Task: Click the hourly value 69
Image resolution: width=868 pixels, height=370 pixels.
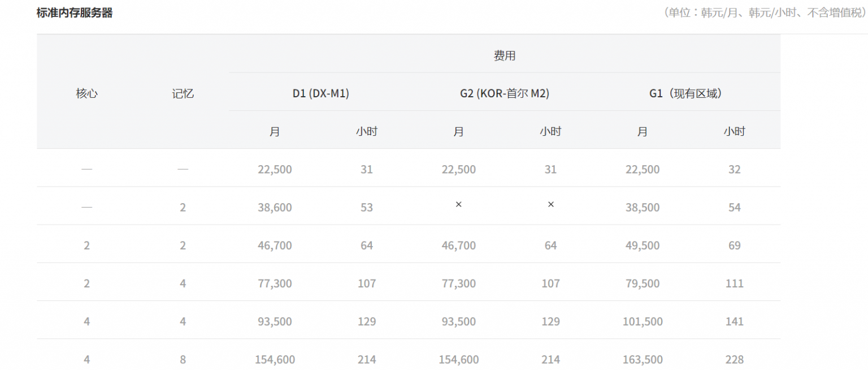Action: coord(734,246)
